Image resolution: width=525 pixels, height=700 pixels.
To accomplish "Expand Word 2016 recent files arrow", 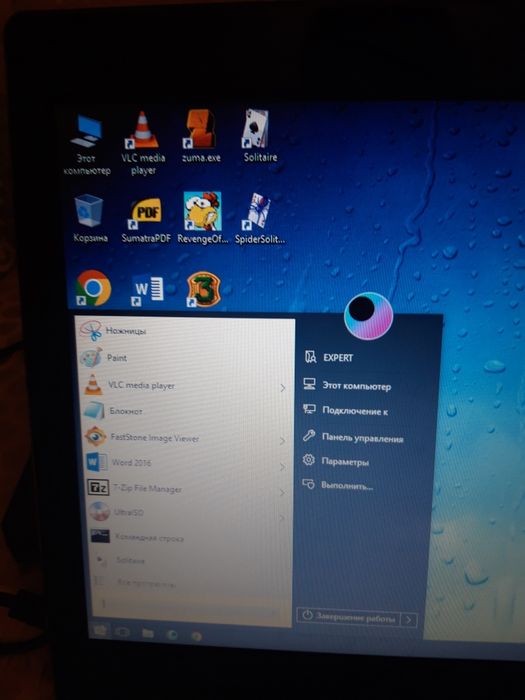I will [x=283, y=467].
